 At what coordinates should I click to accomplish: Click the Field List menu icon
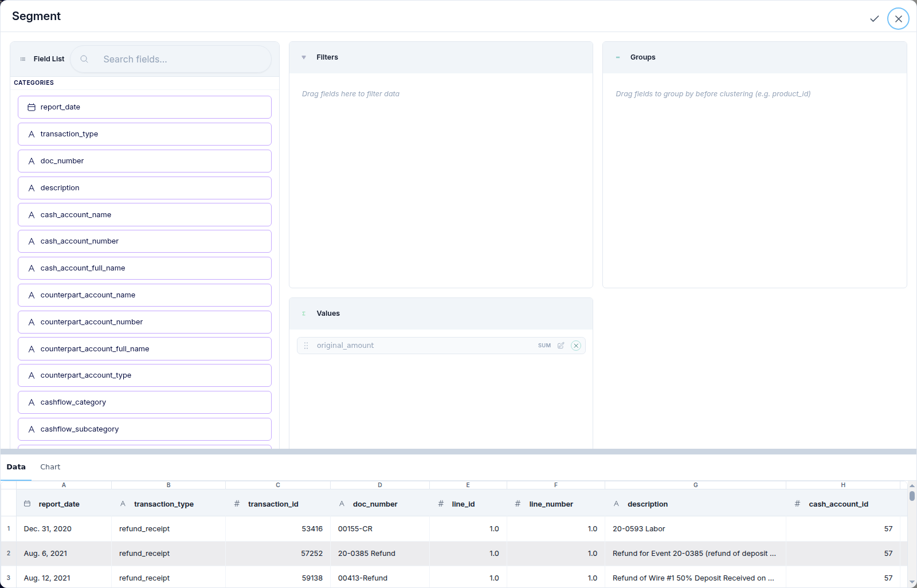(x=23, y=59)
